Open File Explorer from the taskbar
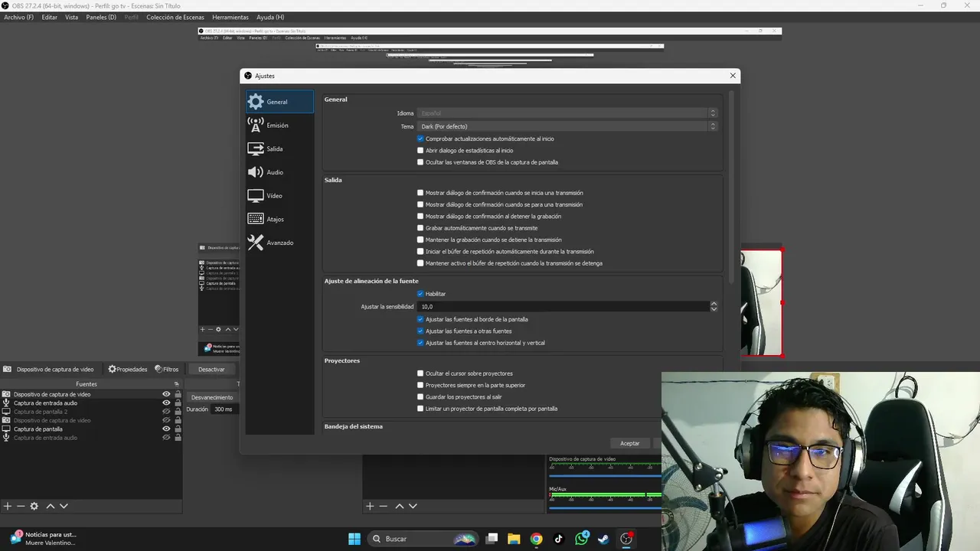980x551 pixels. point(514,539)
